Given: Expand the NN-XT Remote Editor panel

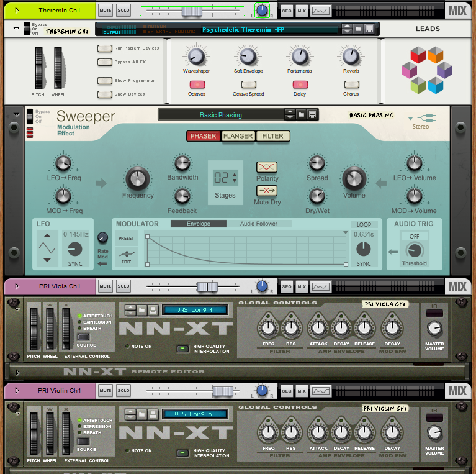Looking at the screenshot, I should click(17, 372).
